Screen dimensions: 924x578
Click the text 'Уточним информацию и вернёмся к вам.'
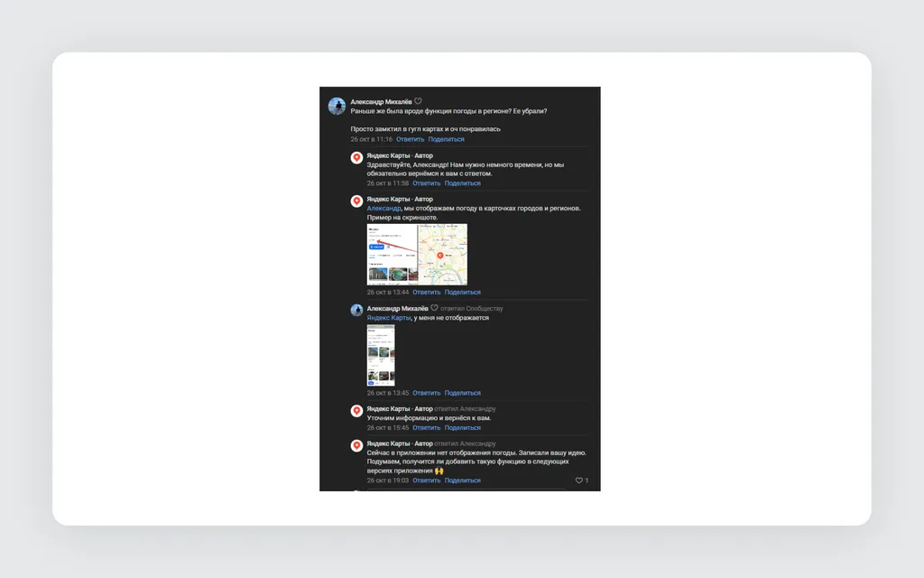click(x=429, y=417)
